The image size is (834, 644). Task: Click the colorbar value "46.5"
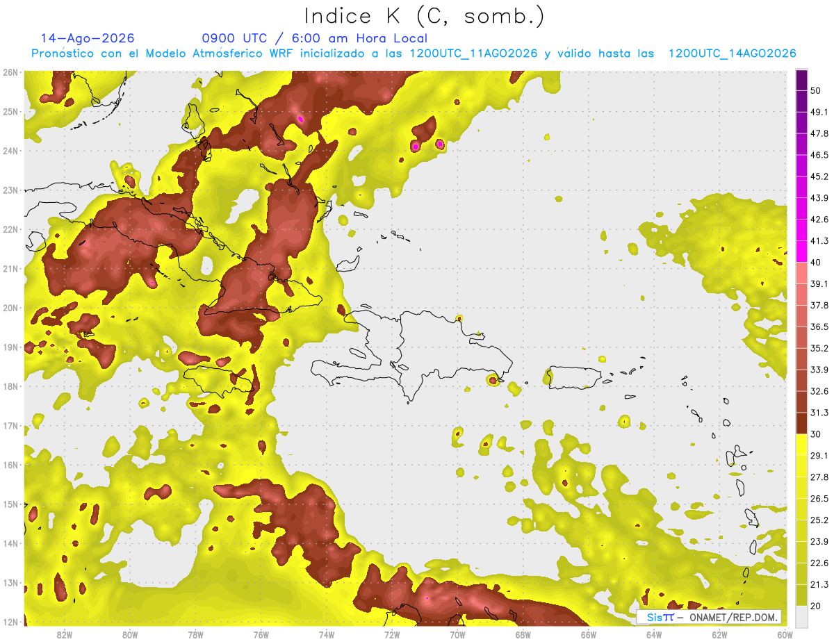(x=819, y=155)
